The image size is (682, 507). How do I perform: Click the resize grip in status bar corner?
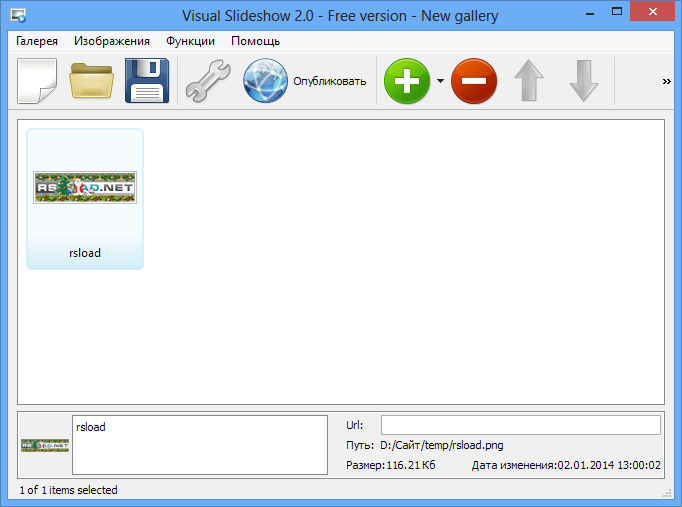[667, 493]
